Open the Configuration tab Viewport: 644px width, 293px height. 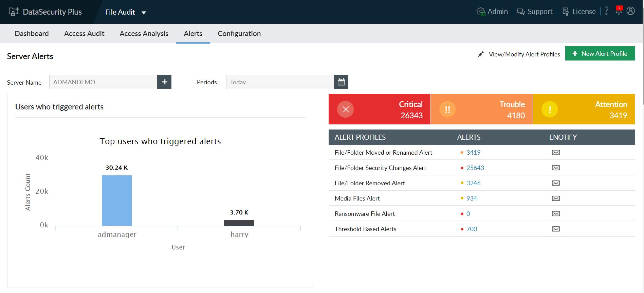[239, 34]
